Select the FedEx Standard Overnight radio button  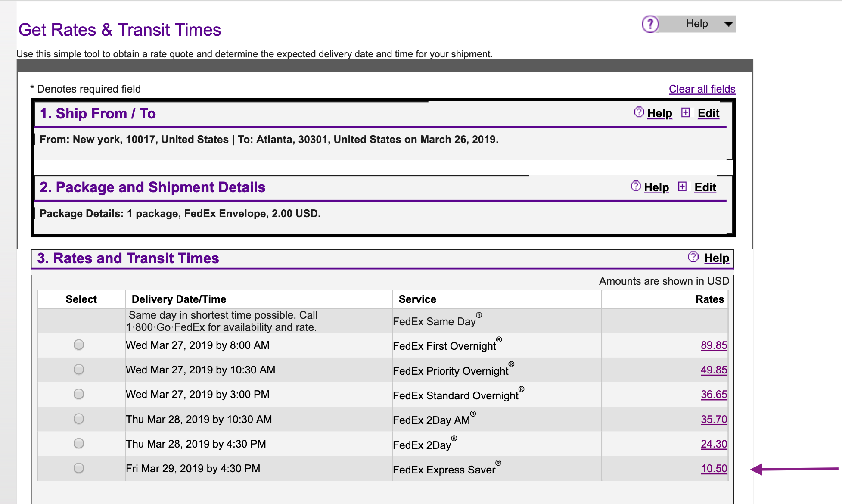click(79, 394)
